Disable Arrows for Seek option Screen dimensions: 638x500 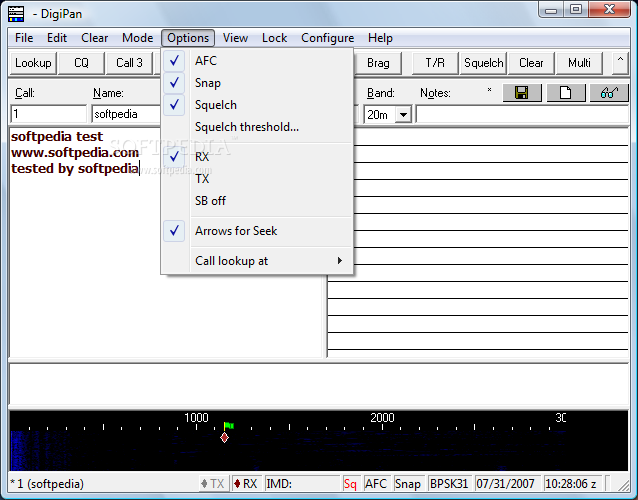[x=236, y=231]
